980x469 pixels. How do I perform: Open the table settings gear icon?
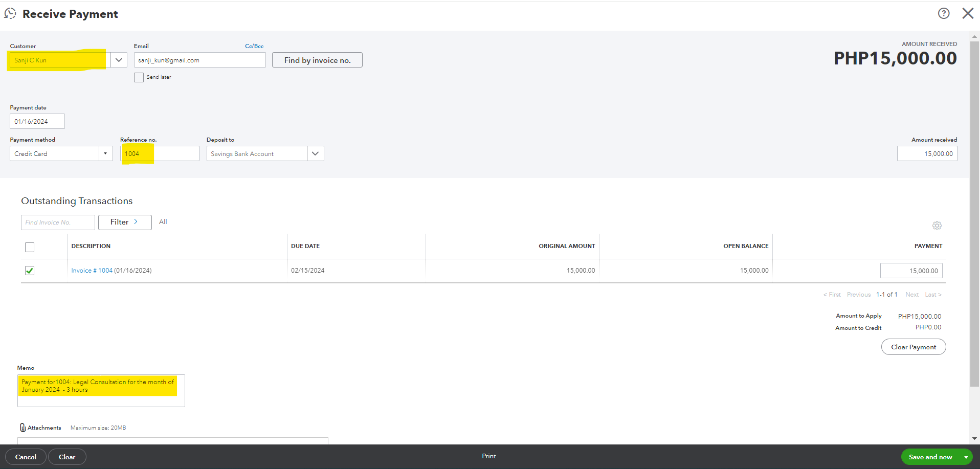coord(937,226)
